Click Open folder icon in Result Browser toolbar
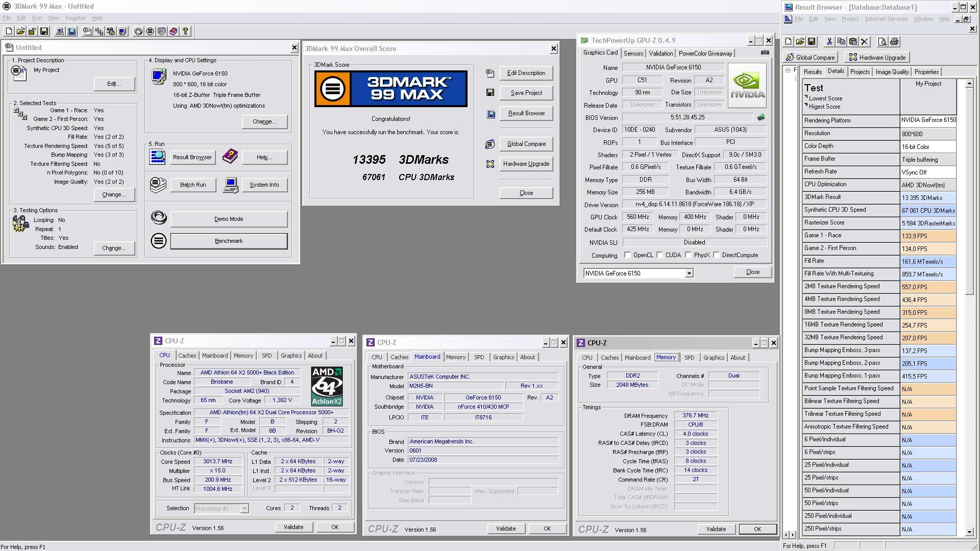The width and height of the screenshot is (980, 551). 800,42
